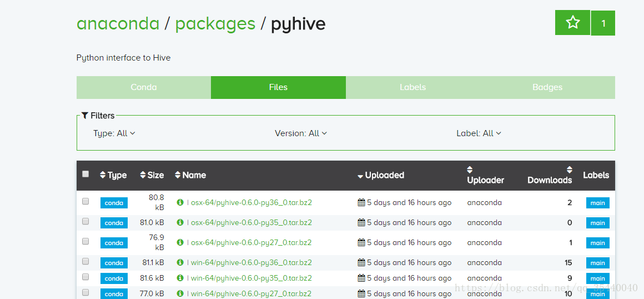Open info icon for win-64 py36 file
This screenshot has width=644, height=299.
(x=180, y=262)
